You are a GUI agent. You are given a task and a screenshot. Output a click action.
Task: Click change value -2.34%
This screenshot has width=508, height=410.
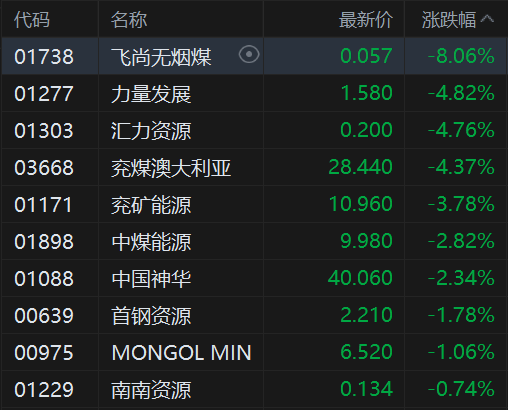click(x=461, y=278)
